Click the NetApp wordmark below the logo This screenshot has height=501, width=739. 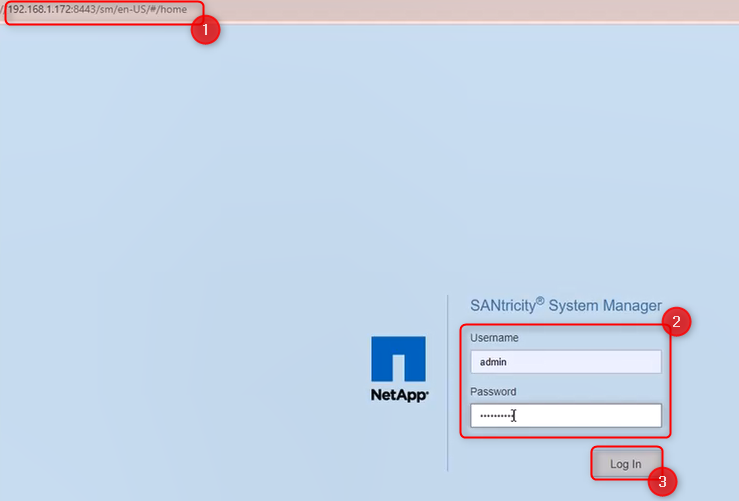point(399,395)
